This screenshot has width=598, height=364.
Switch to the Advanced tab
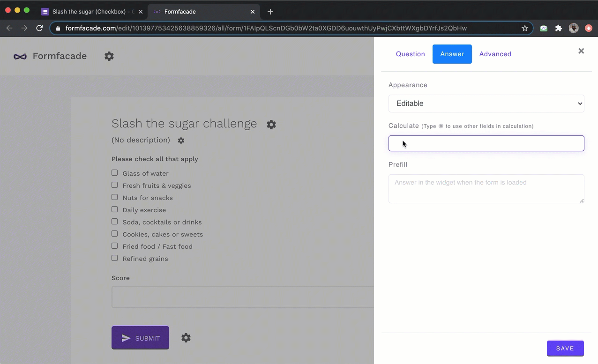pyautogui.click(x=495, y=54)
